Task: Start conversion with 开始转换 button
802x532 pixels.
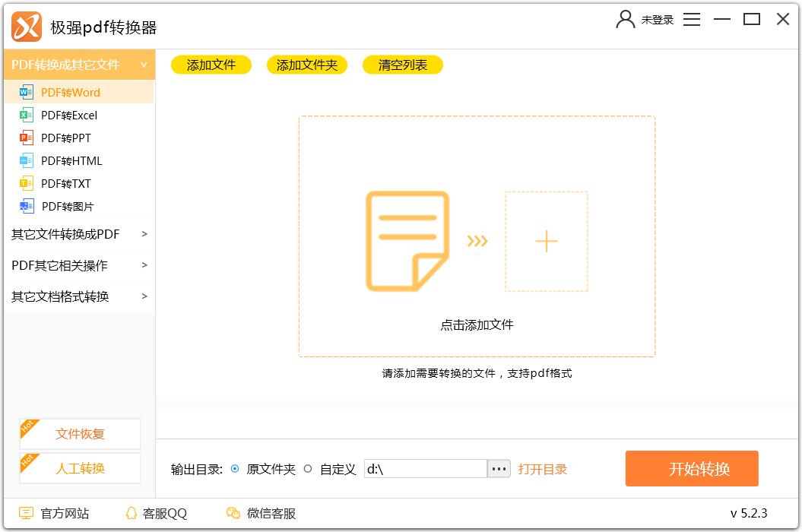Action: [692, 469]
